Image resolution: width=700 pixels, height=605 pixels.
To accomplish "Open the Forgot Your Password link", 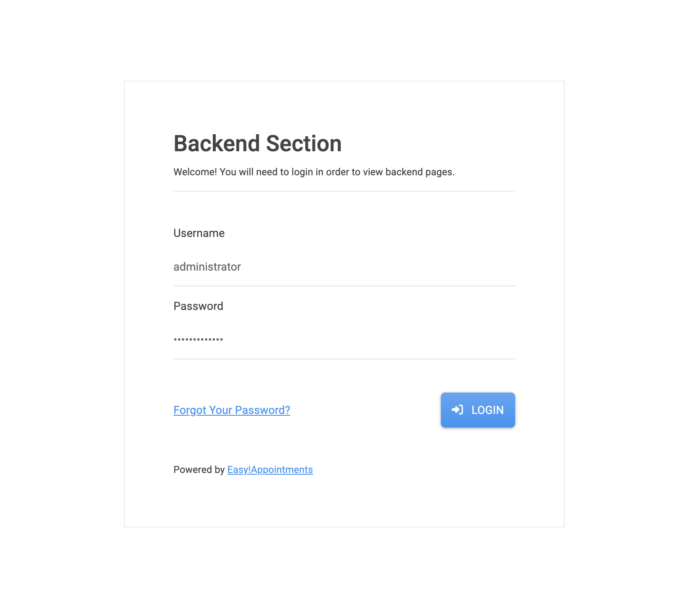I will [x=232, y=410].
